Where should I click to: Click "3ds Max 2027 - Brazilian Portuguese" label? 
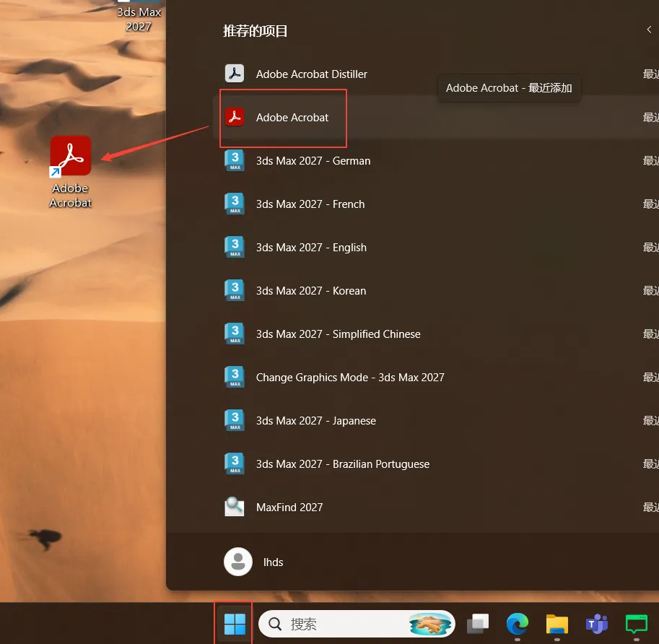pos(343,464)
